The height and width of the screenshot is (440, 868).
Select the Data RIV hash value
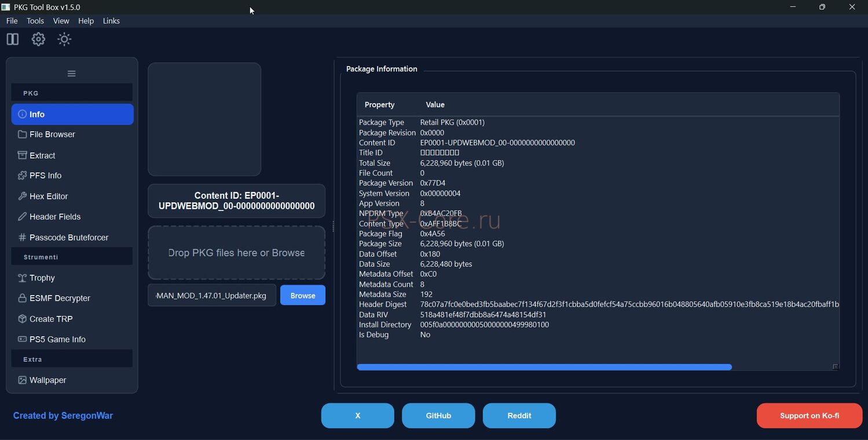tap(483, 315)
